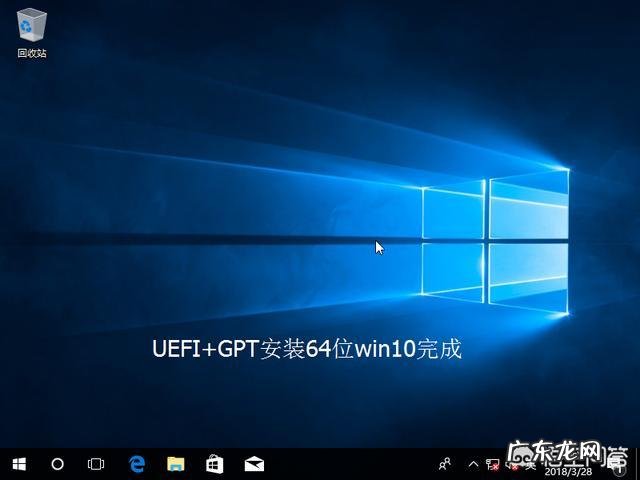This screenshot has height=480, width=640.
Task: Open the Recycle Bin desktop icon
Action: point(32,24)
